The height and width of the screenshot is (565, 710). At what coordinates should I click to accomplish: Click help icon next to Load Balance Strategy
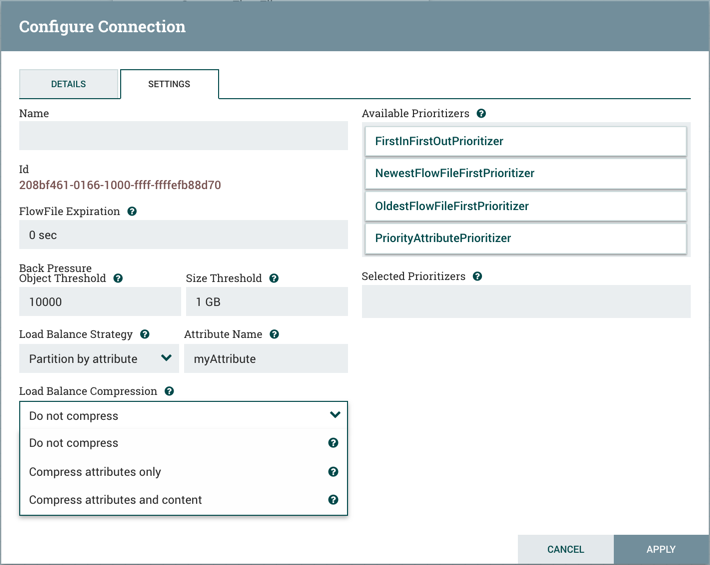click(x=145, y=335)
